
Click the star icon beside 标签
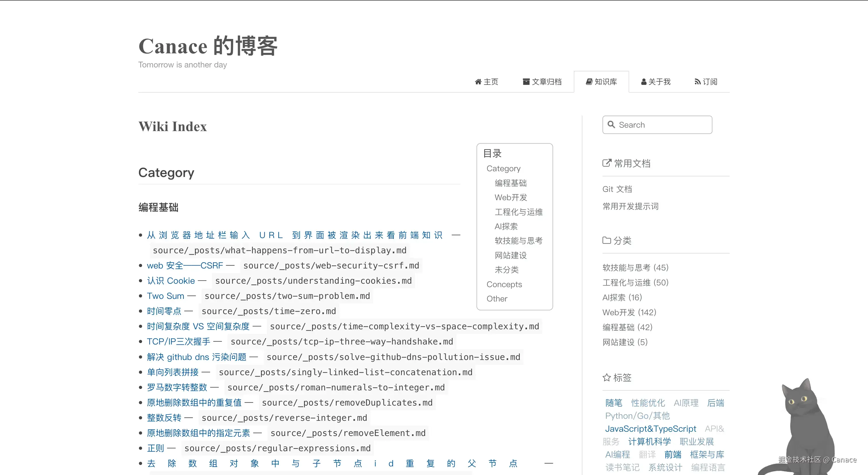pos(607,377)
